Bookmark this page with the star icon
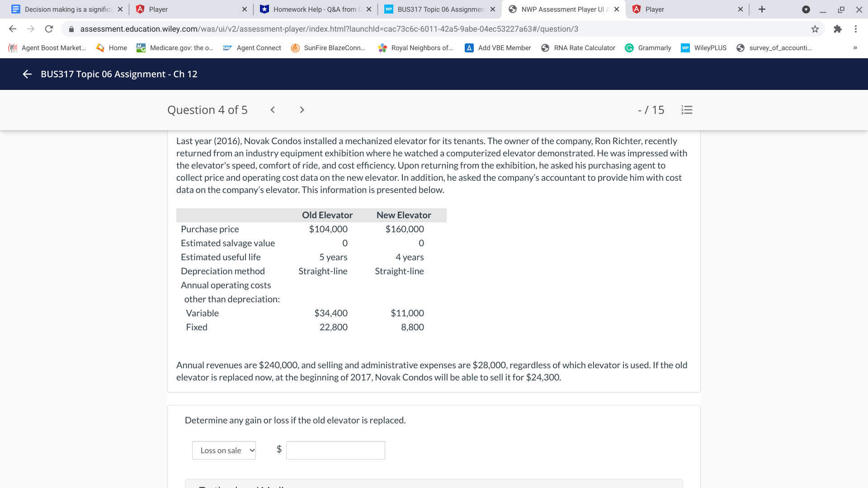Viewport: 868px width, 488px height. [815, 29]
